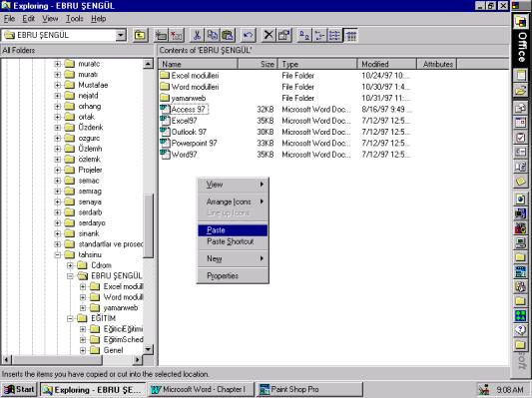Click New Appointment calendar icon on Office bar
This screenshot has height=398, width=532.
pyautogui.click(x=520, y=123)
